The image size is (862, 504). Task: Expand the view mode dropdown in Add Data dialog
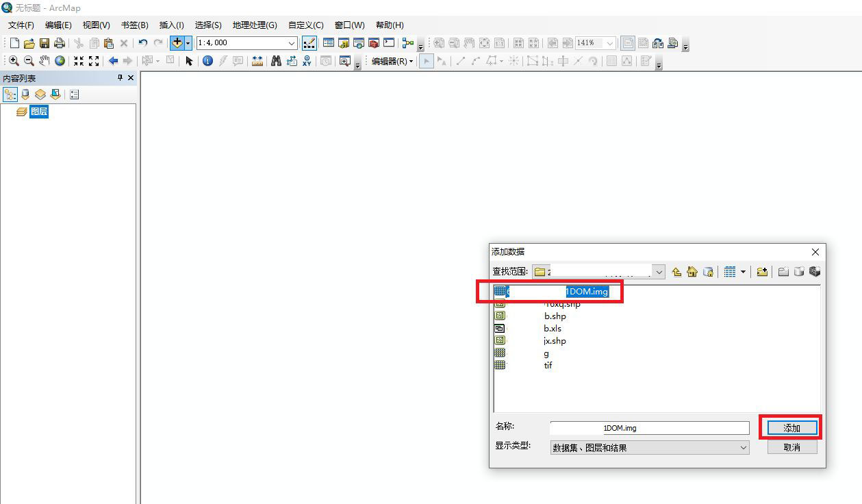click(x=743, y=272)
